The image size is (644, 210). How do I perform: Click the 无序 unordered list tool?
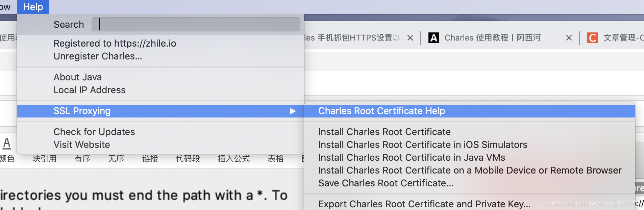116,158
